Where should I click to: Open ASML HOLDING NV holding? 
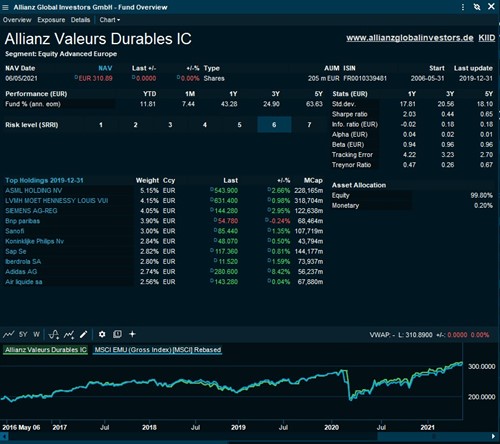pos(33,191)
